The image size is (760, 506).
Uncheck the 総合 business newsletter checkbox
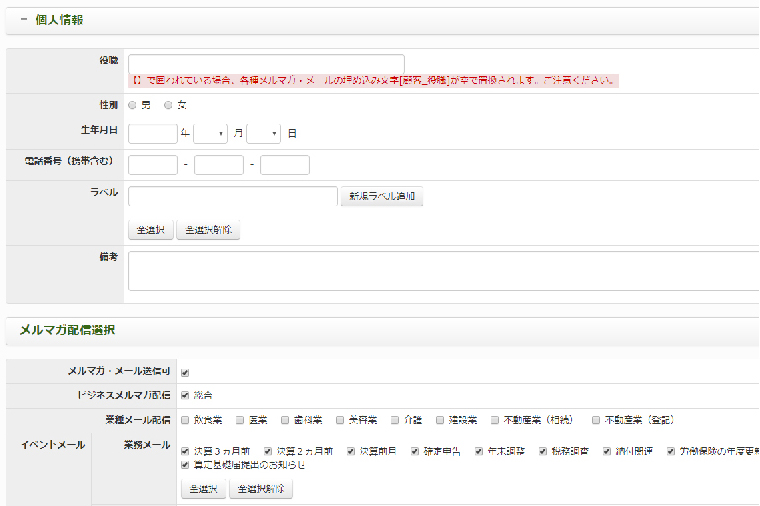pyautogui.click(x=185, y=395)
